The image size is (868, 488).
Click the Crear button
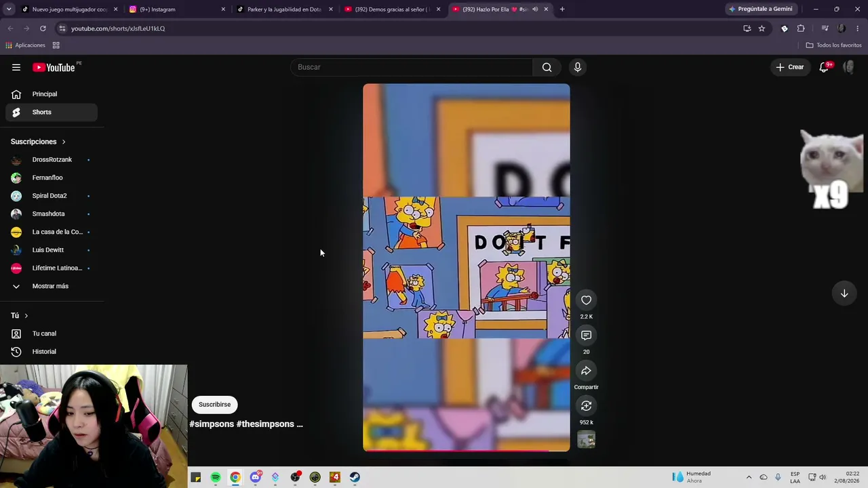pos(790,67)
